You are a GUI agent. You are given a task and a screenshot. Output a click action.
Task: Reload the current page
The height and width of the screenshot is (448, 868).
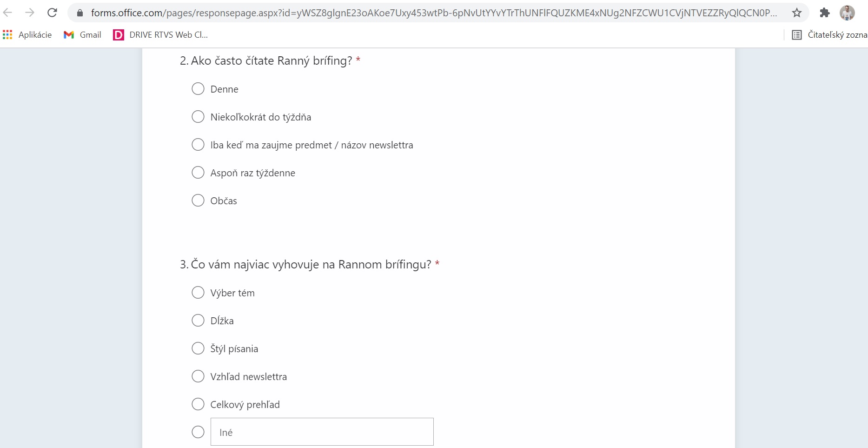pos(52,13)
